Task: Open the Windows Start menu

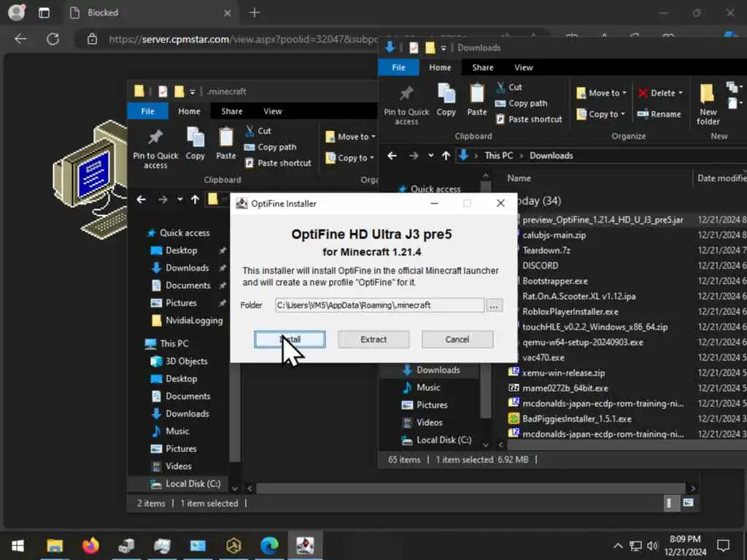Action: point(18,545)
